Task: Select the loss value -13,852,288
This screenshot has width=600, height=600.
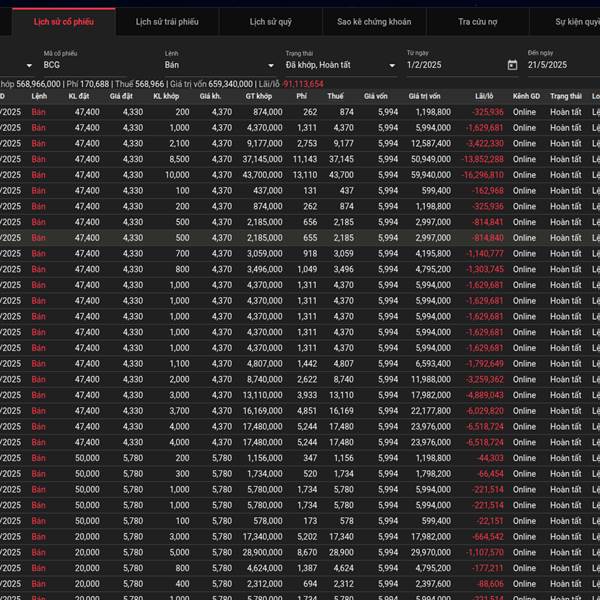Action: coord(483,159)
